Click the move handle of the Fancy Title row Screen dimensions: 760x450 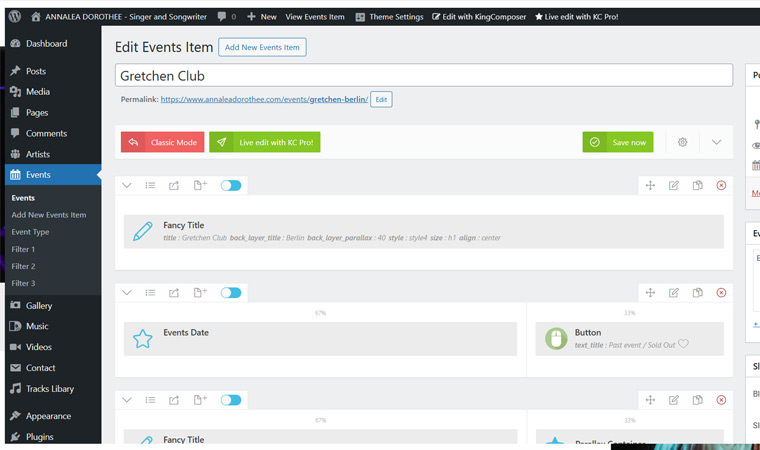coord(650,185)
